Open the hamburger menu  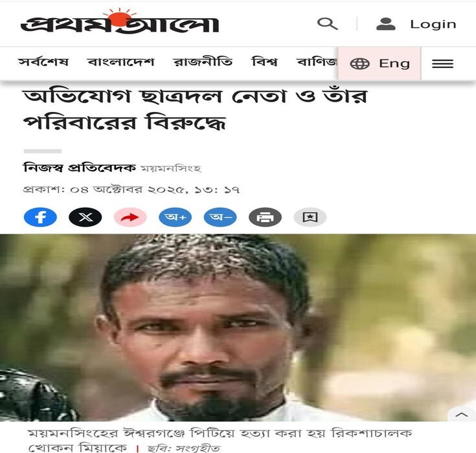pyautogui.click(x=442, y=63)
